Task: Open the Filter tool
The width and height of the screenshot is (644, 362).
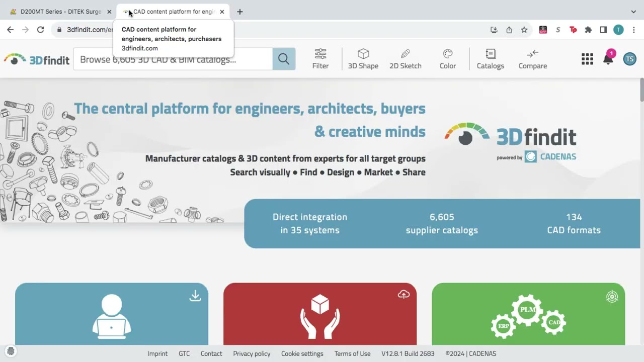Action: (x=320, y=59)
